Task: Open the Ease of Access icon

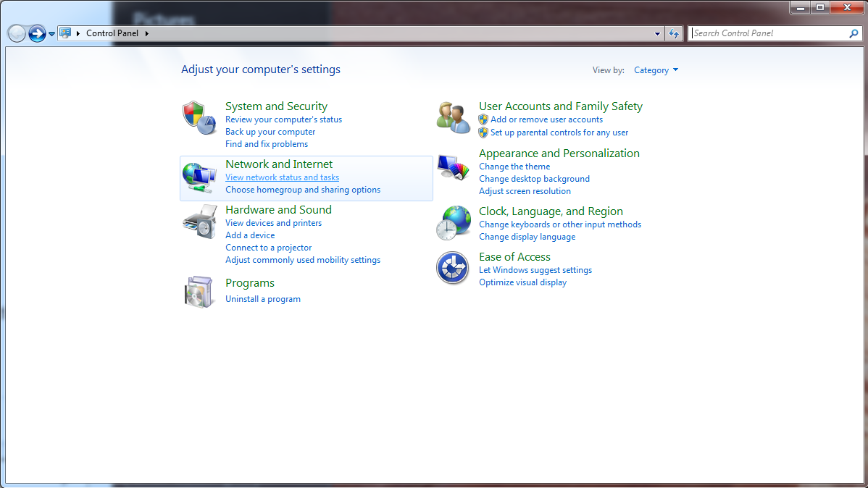Action: coord(454,268)
